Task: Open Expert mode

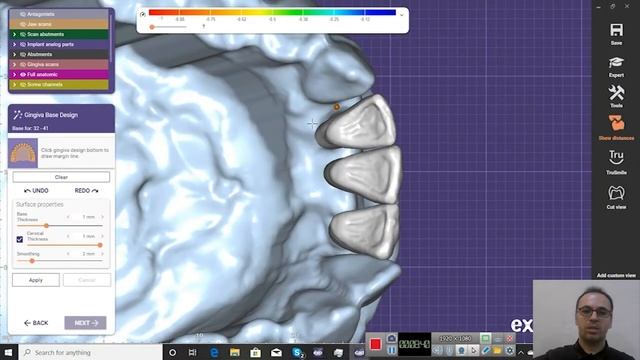Action: (616, 63)
